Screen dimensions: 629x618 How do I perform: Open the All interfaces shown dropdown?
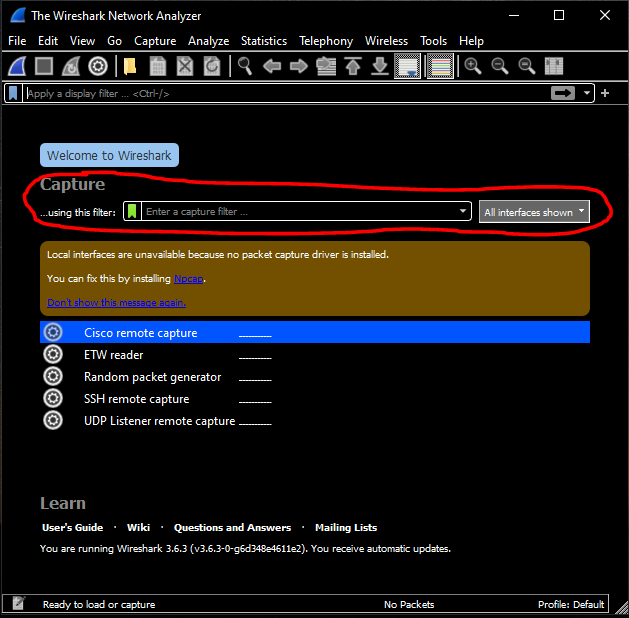[534, 212]
